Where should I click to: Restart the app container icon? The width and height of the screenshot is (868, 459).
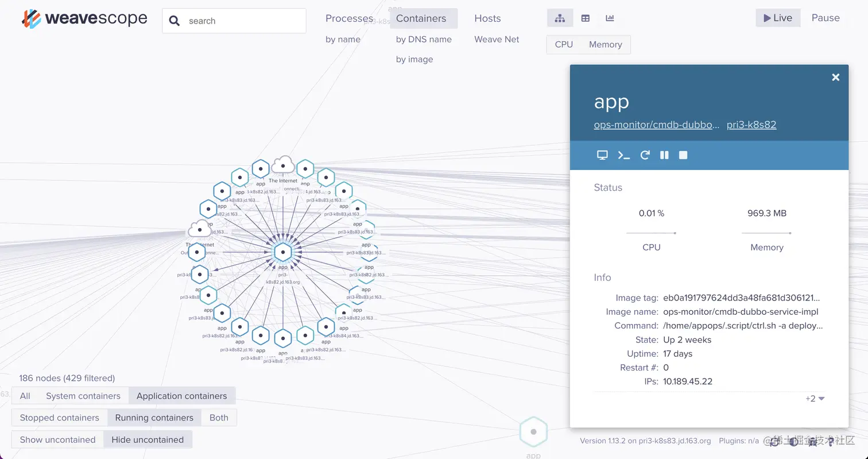645,155
